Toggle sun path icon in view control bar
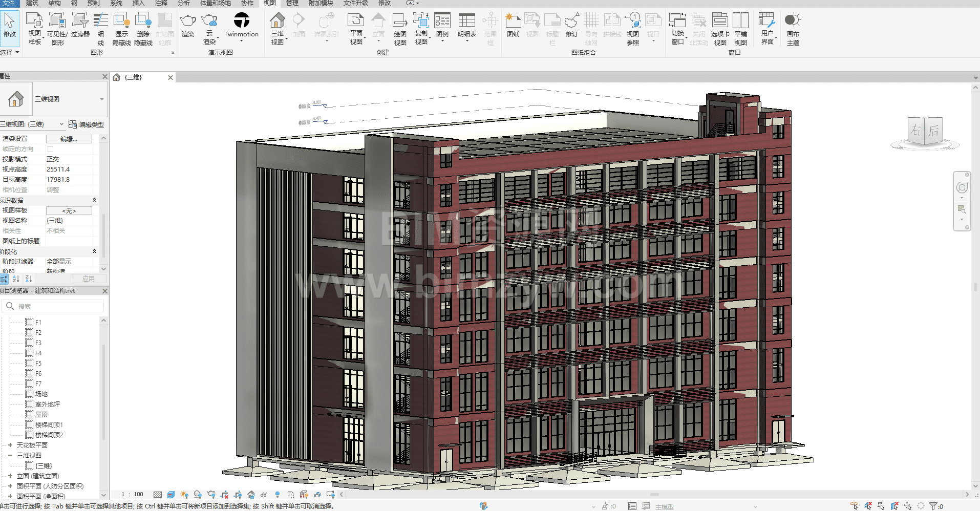 coord(184,495)
